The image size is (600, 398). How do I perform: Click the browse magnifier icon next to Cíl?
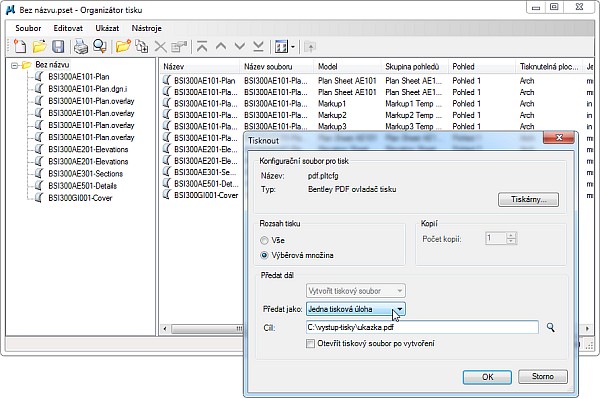[550, 327]
